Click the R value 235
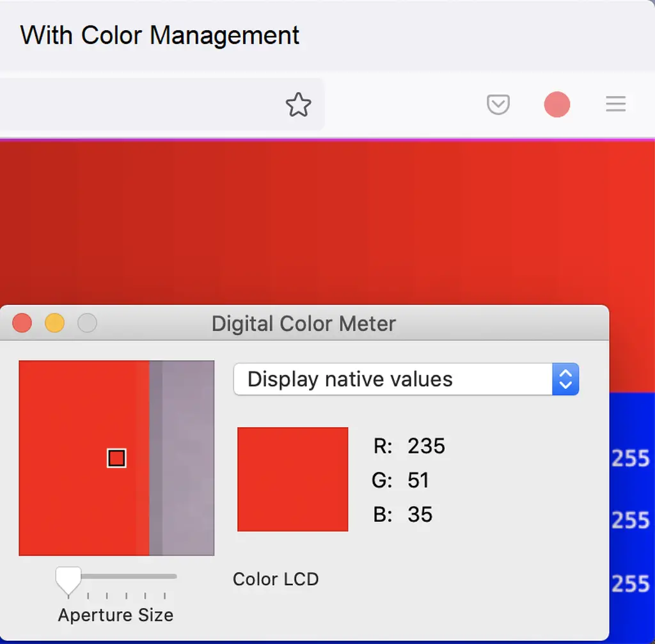 coord(426,446)
